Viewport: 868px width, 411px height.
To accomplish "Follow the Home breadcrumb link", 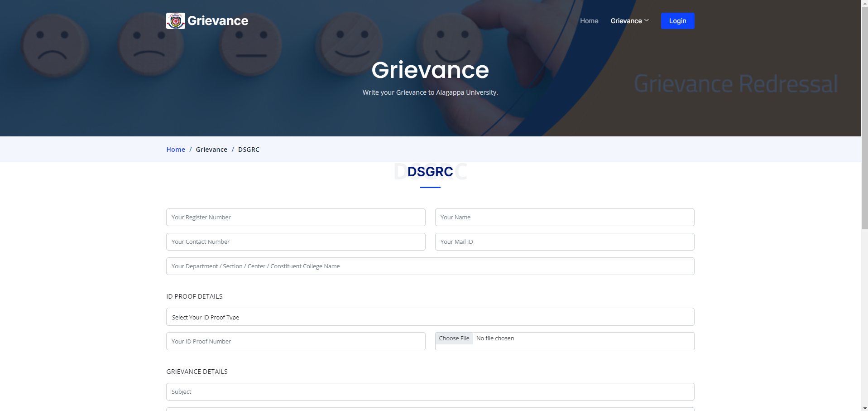I will [176, 150].
